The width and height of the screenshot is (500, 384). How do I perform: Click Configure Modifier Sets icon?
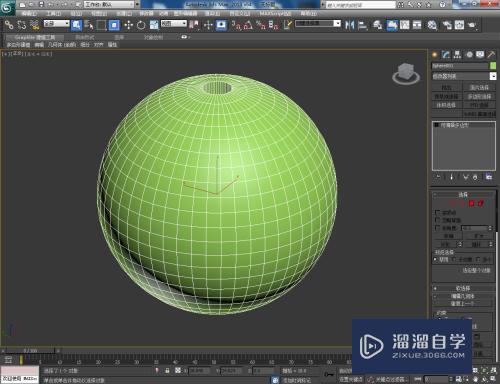489,177
